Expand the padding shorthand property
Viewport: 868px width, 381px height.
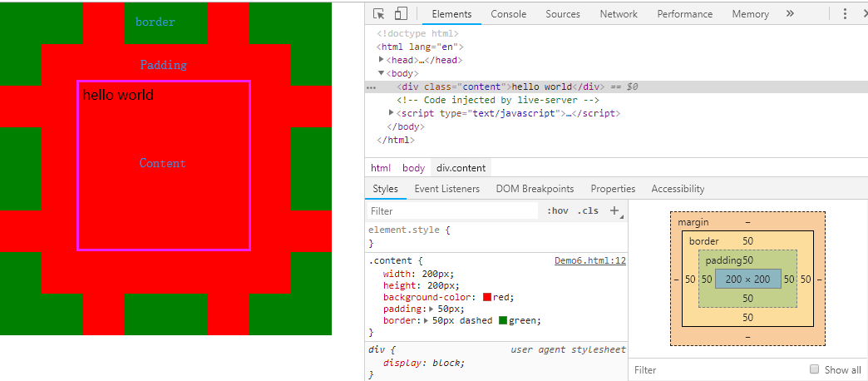[432, 309]
